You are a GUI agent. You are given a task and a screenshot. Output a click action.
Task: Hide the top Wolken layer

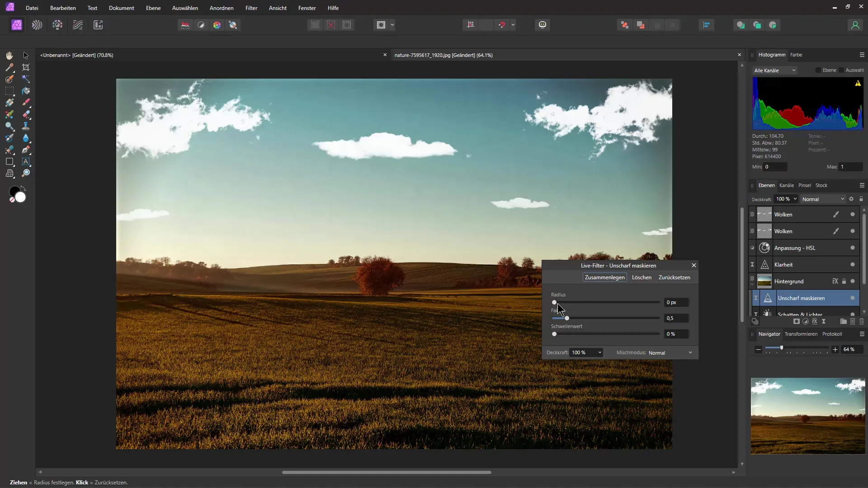point(853,215)
